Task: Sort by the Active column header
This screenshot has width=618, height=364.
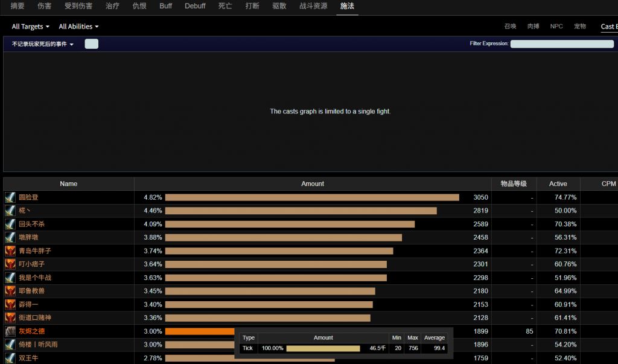Action: (558, 184)
